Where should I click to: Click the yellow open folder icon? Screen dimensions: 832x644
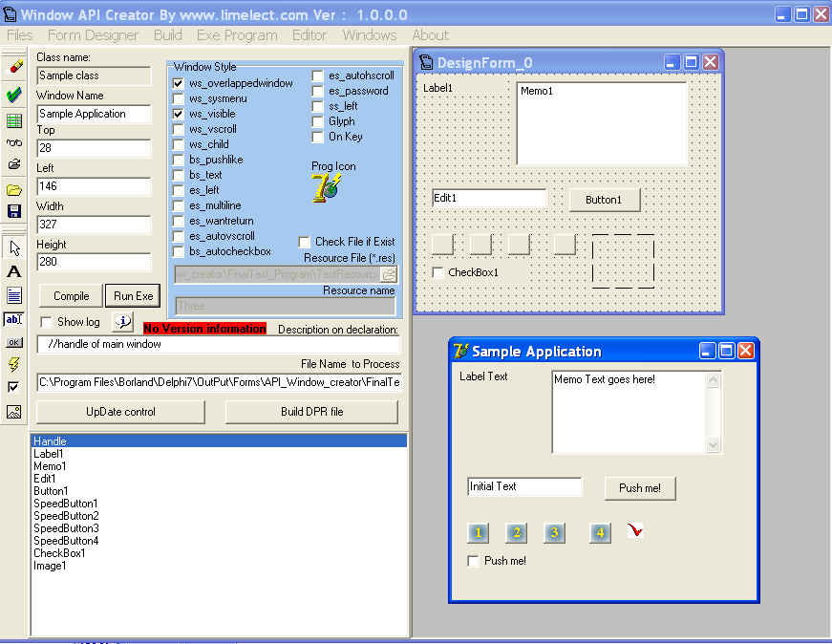tap(14, 190)
